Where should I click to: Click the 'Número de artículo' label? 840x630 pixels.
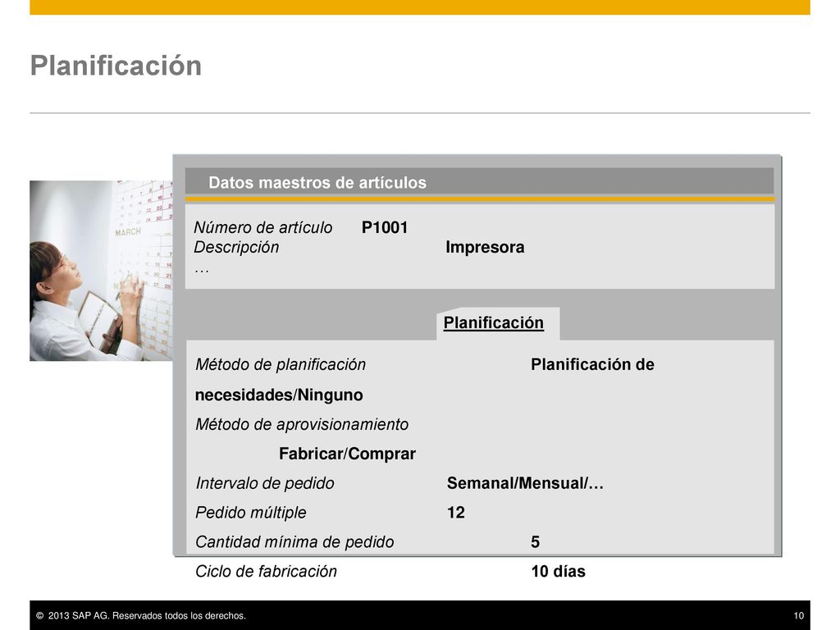pos(263,228)
